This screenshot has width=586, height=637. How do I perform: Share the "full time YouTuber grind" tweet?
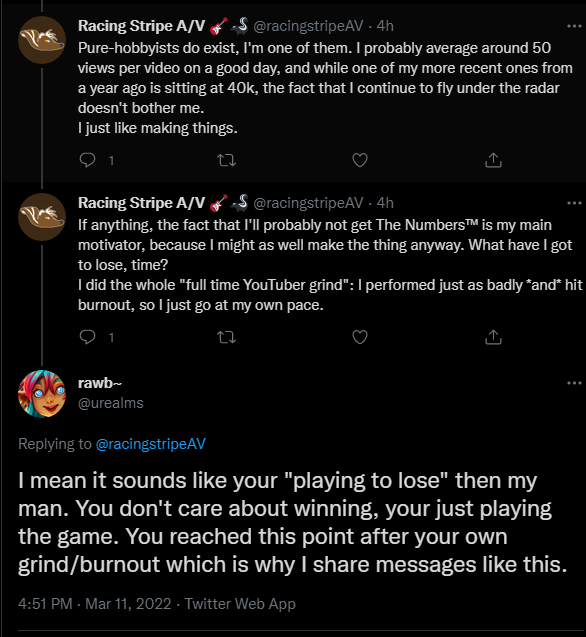pos(493,337)
